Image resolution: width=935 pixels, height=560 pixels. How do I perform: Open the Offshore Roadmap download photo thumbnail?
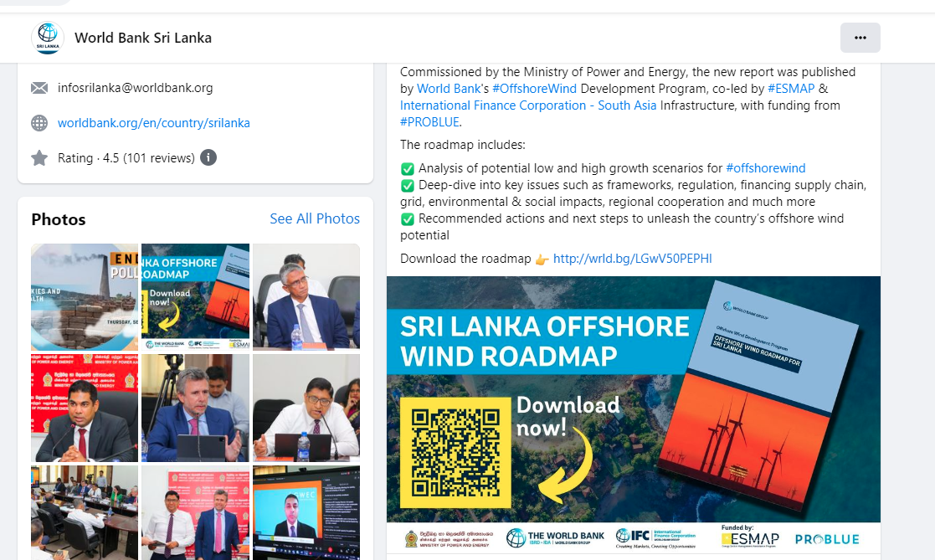tap(195, 296)
